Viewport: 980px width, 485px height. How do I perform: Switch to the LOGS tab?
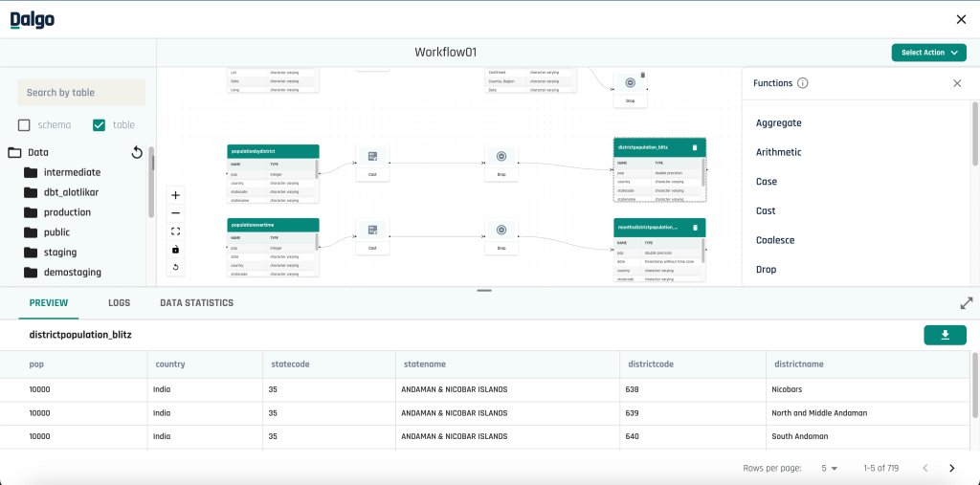point(119,303)
